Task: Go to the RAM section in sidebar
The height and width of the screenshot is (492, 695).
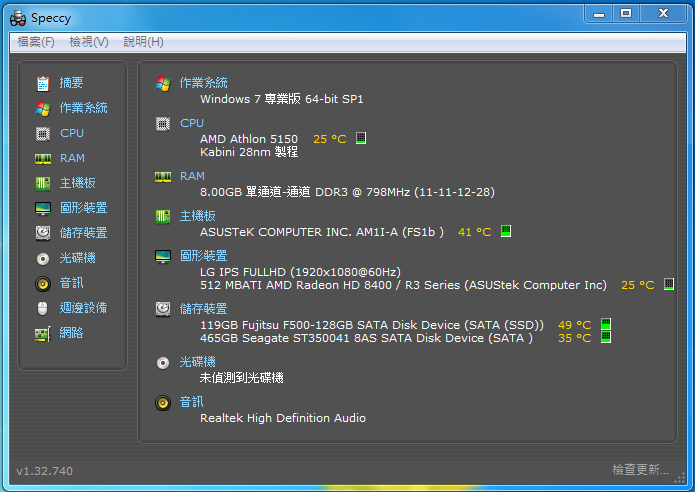Action: click(x=72, y=158)
